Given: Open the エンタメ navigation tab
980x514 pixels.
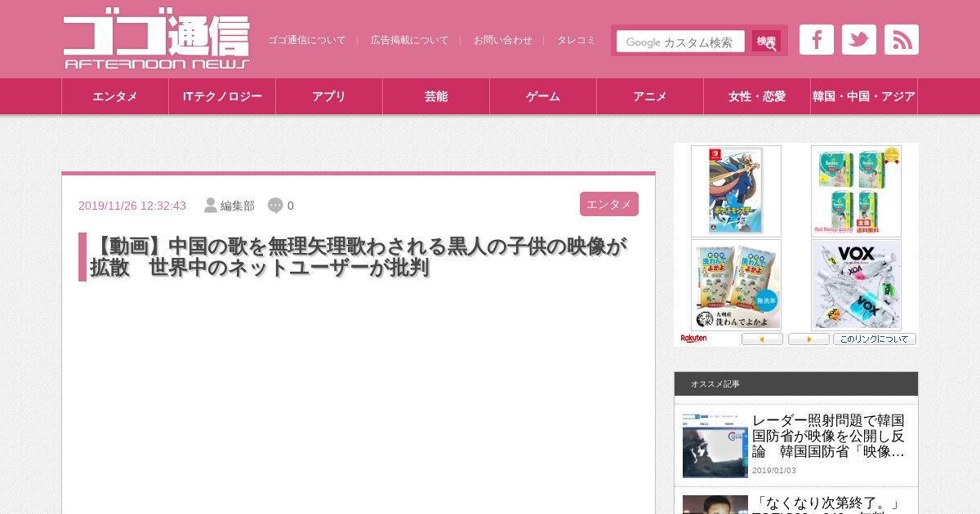Looking at the screenshot, I should [x=115, y=96].
